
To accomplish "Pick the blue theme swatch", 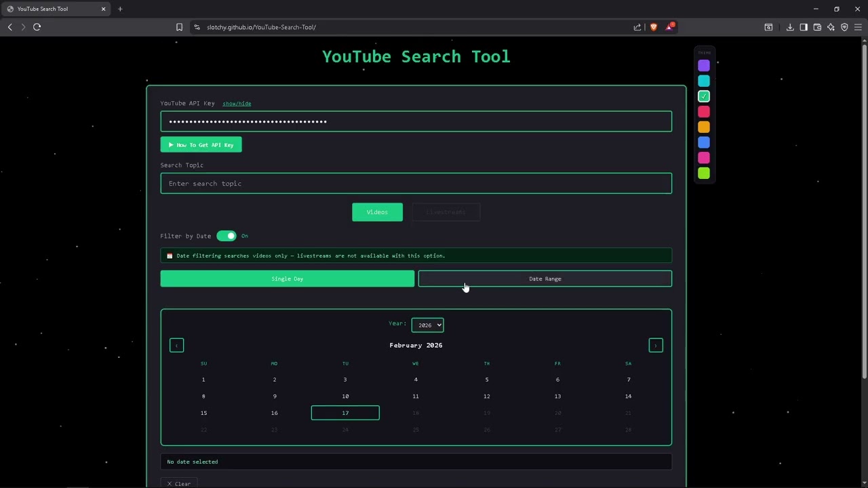I will pos(704,142).
